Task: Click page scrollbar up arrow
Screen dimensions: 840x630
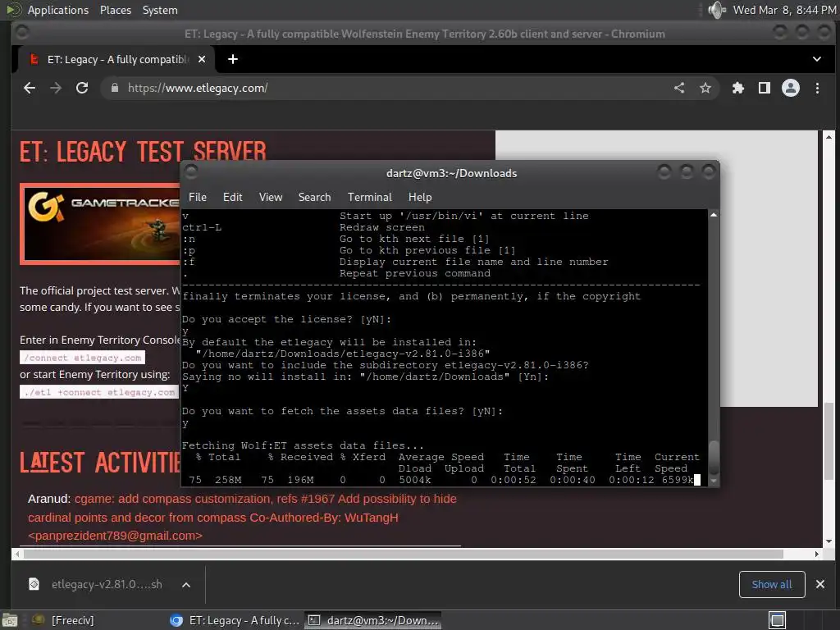Action: (x=829, y=137)
